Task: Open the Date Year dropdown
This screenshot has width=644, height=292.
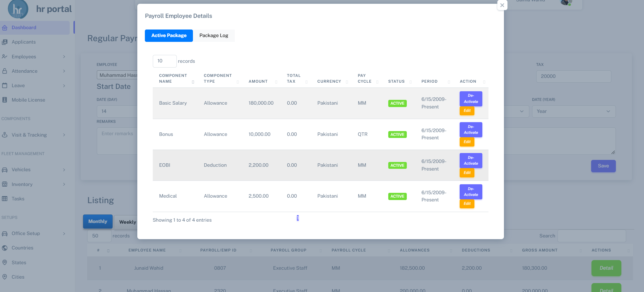Action: (x=573, y=111)
